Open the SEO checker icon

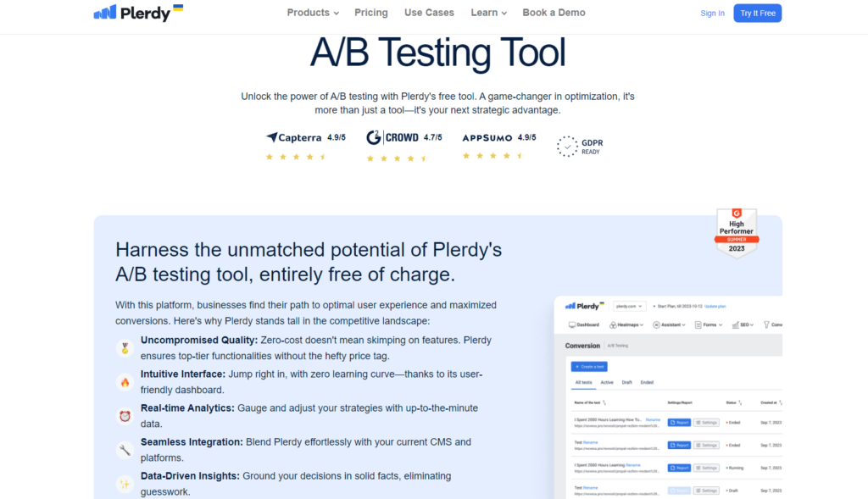736,324
